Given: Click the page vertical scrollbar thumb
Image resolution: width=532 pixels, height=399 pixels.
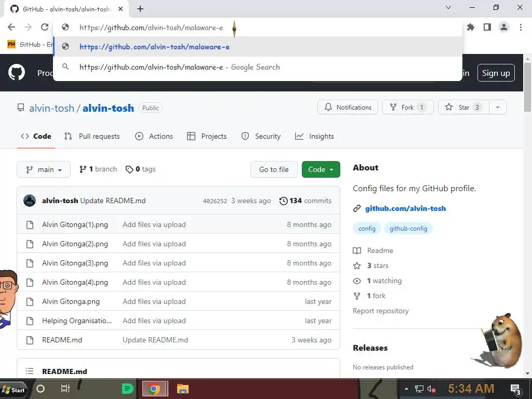Looking at the screenshot, I should [527, 87].
